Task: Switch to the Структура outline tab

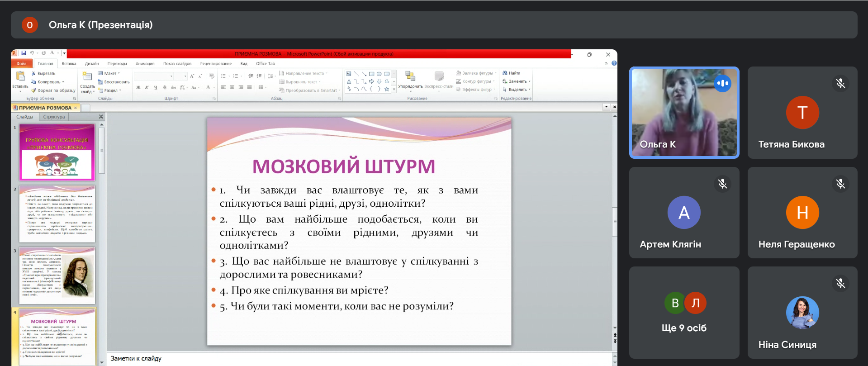Action: 54,117
